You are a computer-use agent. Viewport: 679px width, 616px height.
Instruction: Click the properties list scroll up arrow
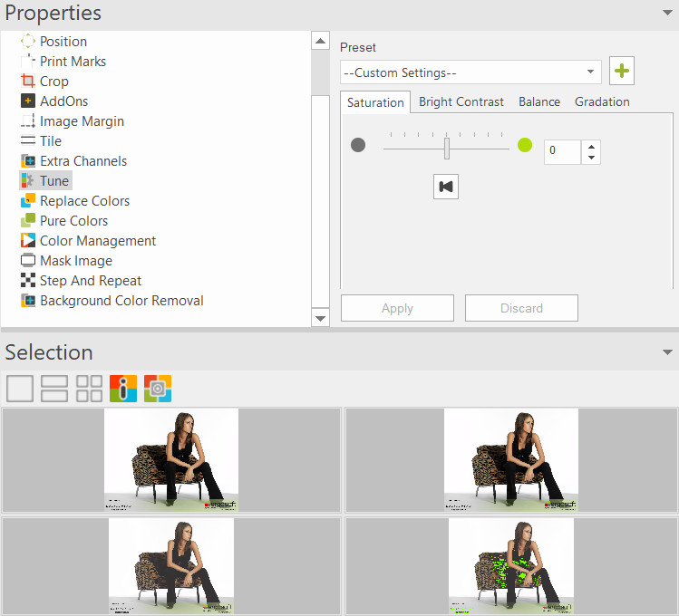pyautogui.click(x=320, y=41)
